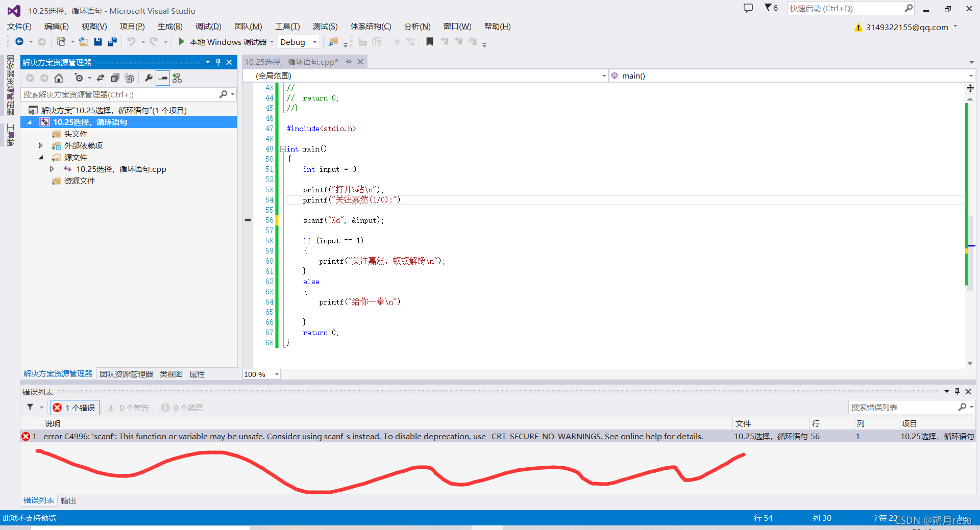
Task: Expand the 10.25选择，循环语句.cpp node
Action: pos(52,169)
